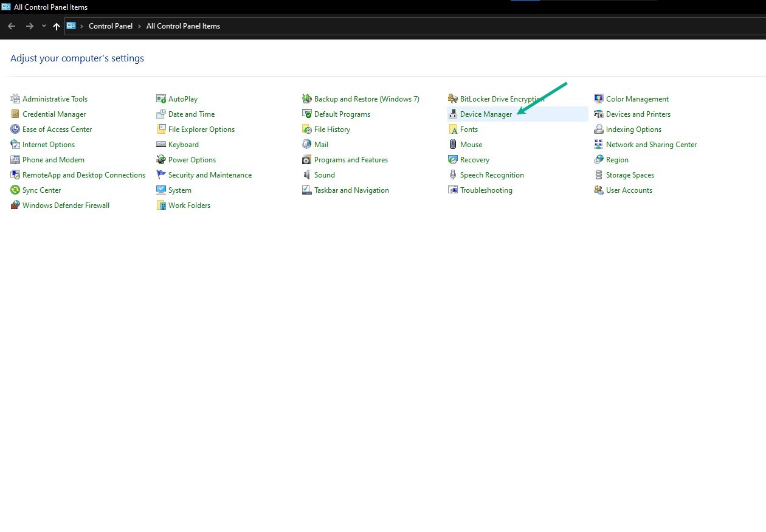Open the recent locations dropdown arrow
Image resolution: width=766 pixels, height=532 pixels.
pos(44,26)
